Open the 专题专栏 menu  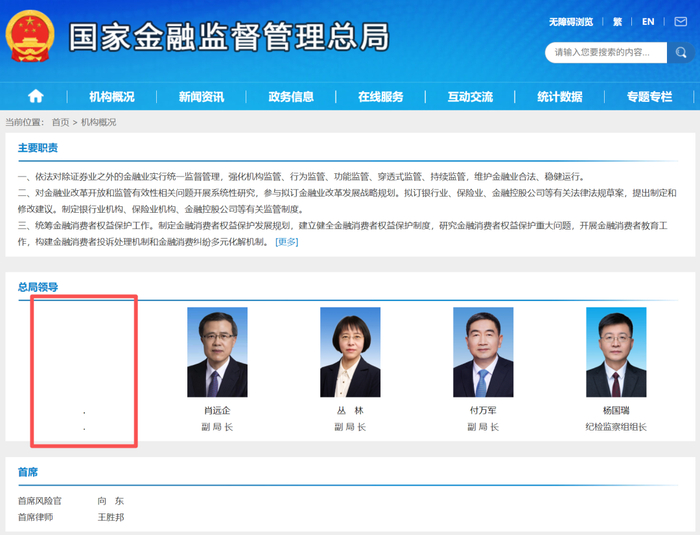coord(650,96)
